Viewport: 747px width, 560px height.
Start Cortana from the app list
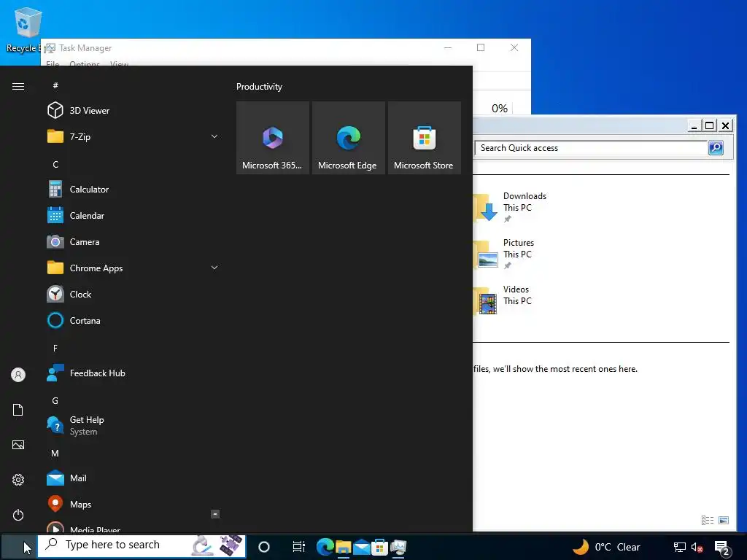point(132,321)
